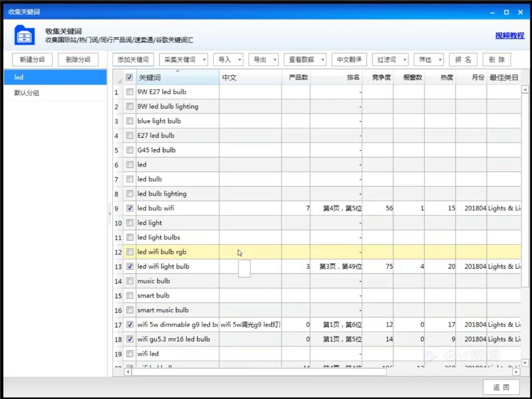532x399 pixels.
Task: Select the 'smart bulb' keyword cell
Action: tap(177, 295)
